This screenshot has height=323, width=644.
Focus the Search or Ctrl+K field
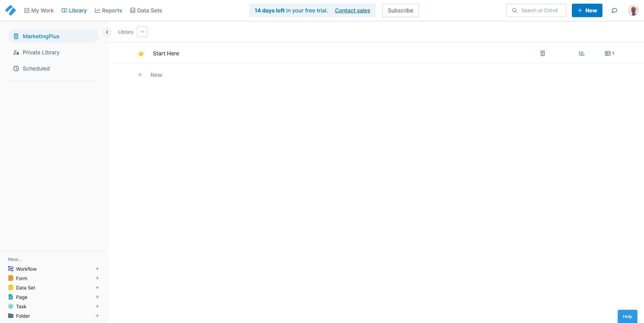click(x=539, y=10)
